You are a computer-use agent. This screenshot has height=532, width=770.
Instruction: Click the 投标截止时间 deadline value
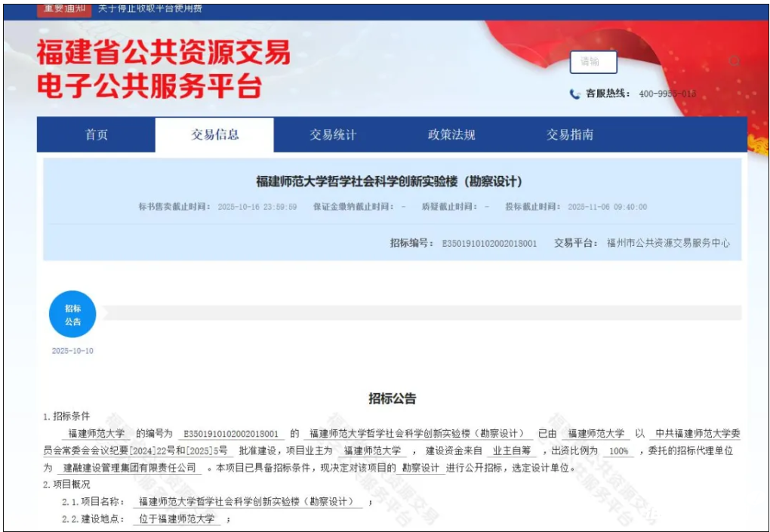[607, 207]
